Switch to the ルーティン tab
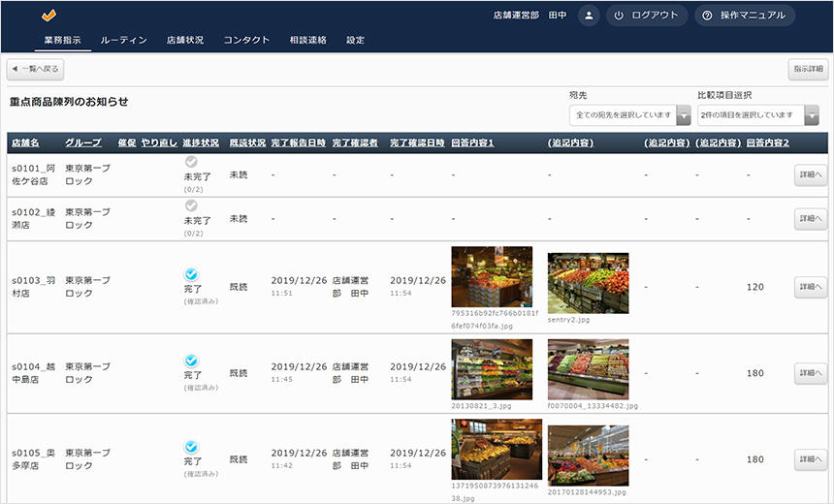Screen dimensions: 834x504 point(123,40)
